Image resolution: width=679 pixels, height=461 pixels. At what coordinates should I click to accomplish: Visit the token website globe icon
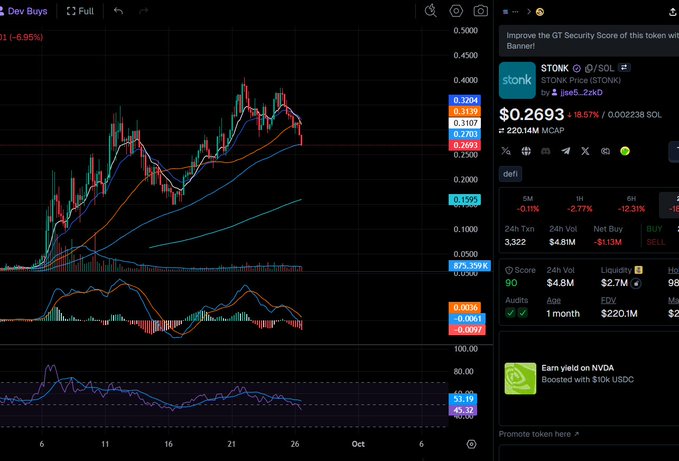(526, 151)
